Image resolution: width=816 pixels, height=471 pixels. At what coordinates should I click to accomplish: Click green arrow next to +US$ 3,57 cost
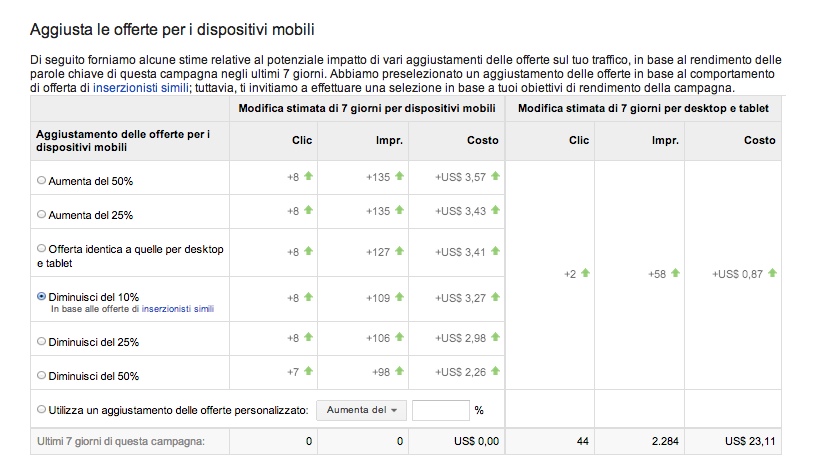[495, 176]
